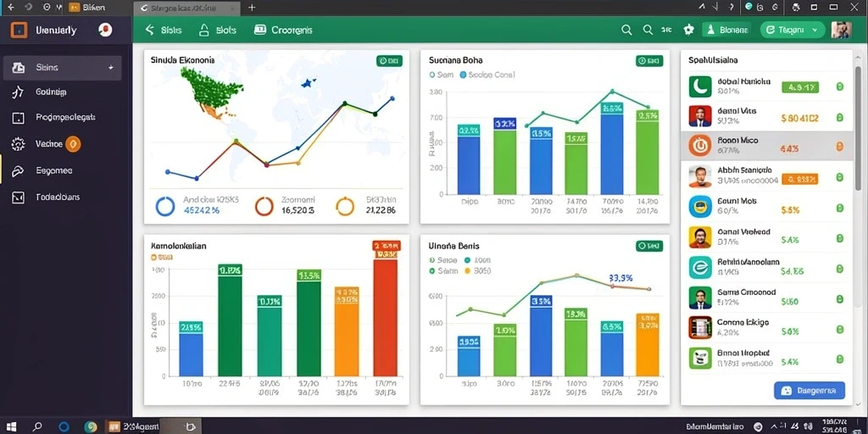Select the Vechoe gear icon in sidebar

[x=19, y=144]
